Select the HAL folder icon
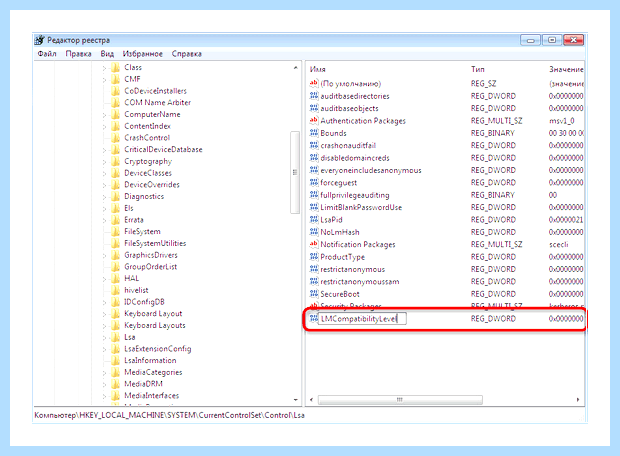The width and height of the screenshot is (620, 456). 115,278
